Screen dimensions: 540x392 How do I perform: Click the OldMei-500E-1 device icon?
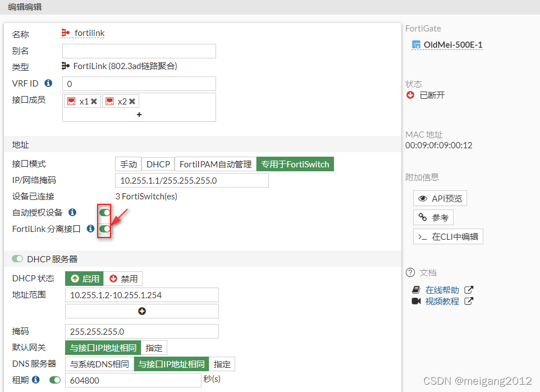[x=417, y=44]
